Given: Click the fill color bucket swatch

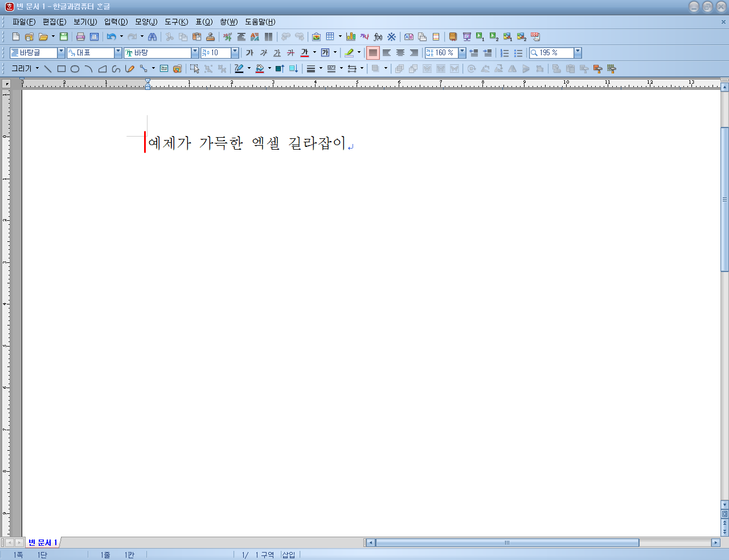Looking at the screenshot, I should click(260, 69).
